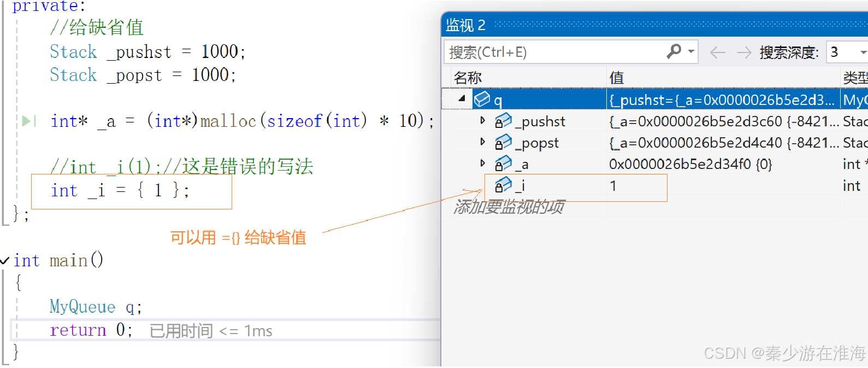Click the MyQueue type name in code
Viewport: 868px width, 368px height.
pos(82,307)
